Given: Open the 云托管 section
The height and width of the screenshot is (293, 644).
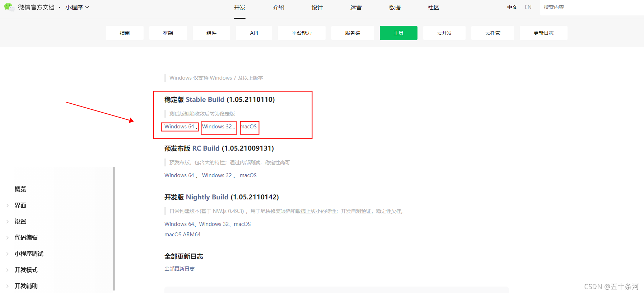Looking at the screenshot, I should click(493, 33).
